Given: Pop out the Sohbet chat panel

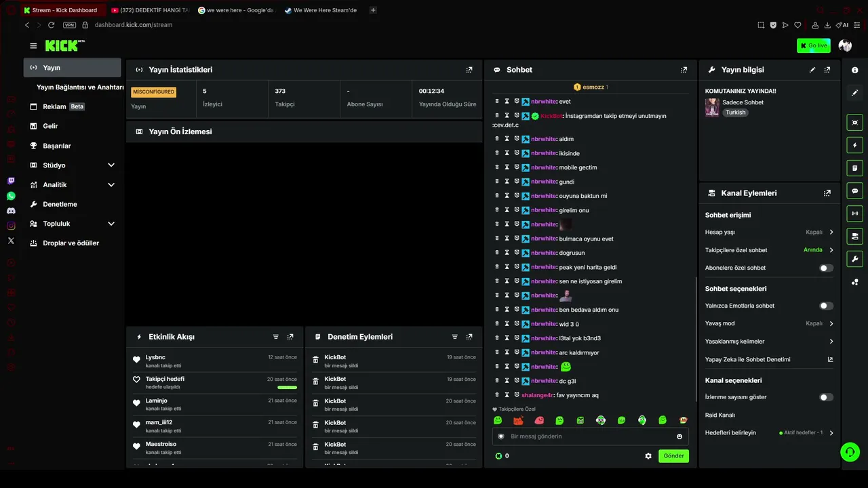Looking at the screenshot, I should [x=684, y=70].
